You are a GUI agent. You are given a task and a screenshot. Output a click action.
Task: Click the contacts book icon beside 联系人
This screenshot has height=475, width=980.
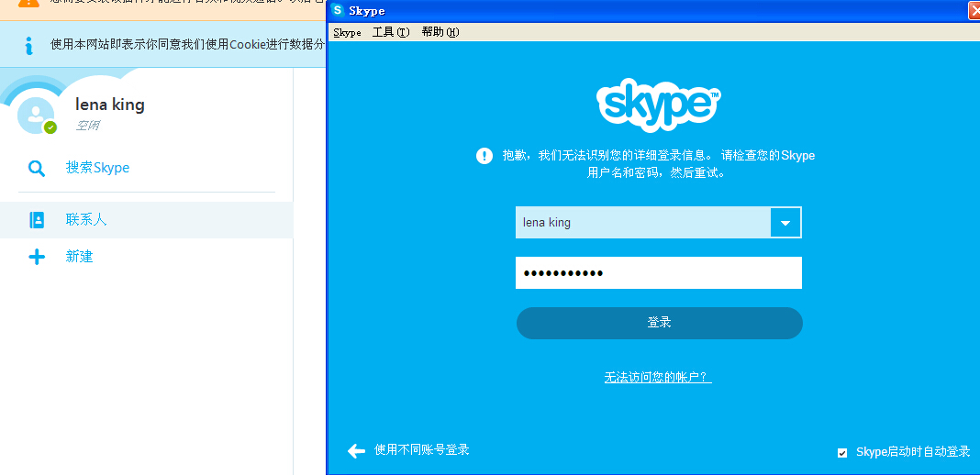37,220
